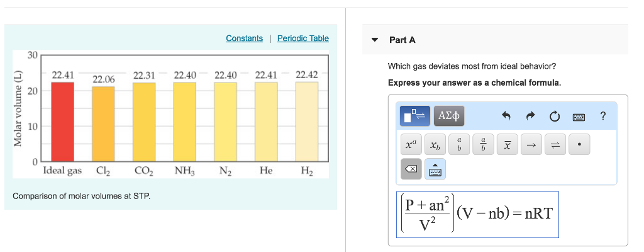Screen dimensions: 644x252
Task: Switch to the Greek symbols ΑΣΦ tab
Action: pos(449,116)
